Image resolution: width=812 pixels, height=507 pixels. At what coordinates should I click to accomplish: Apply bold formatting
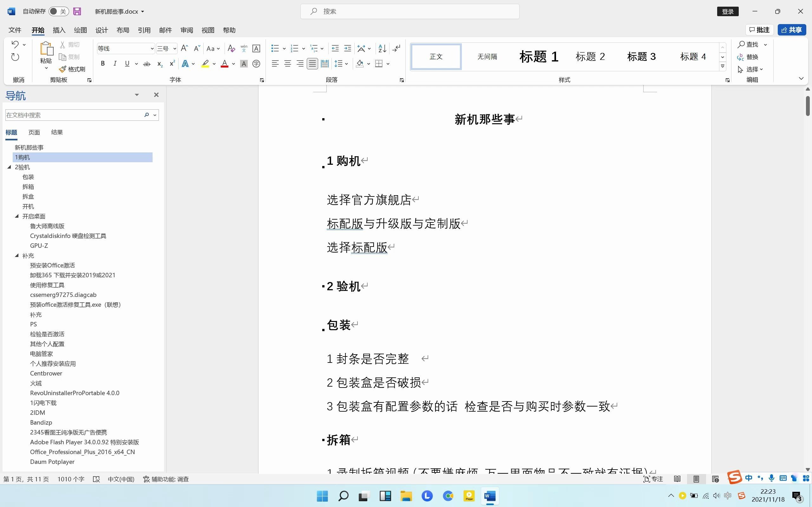point(103,63)
